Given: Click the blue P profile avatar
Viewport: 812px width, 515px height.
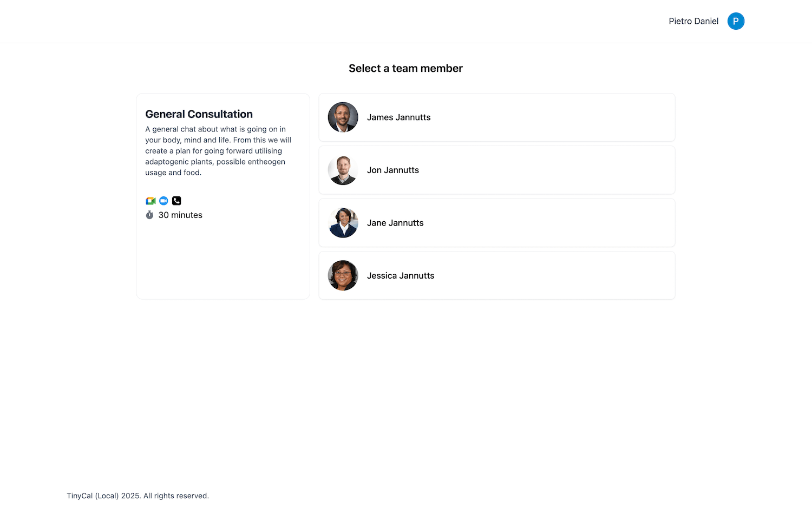Looking at the screenshot, I should pyautogui.click(x=736, y=21).
